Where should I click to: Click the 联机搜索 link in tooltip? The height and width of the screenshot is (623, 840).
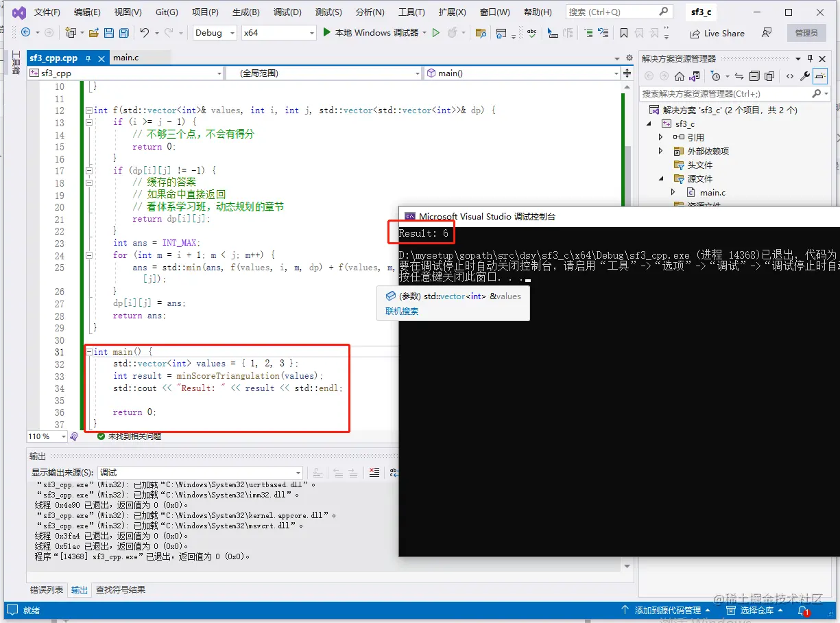point(402,311)
